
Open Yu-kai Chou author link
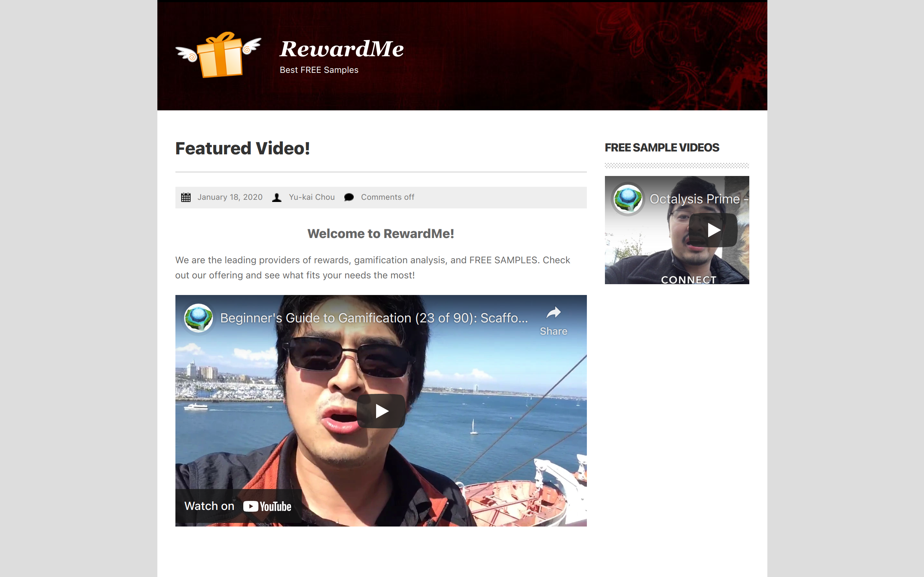coord(311,197)
